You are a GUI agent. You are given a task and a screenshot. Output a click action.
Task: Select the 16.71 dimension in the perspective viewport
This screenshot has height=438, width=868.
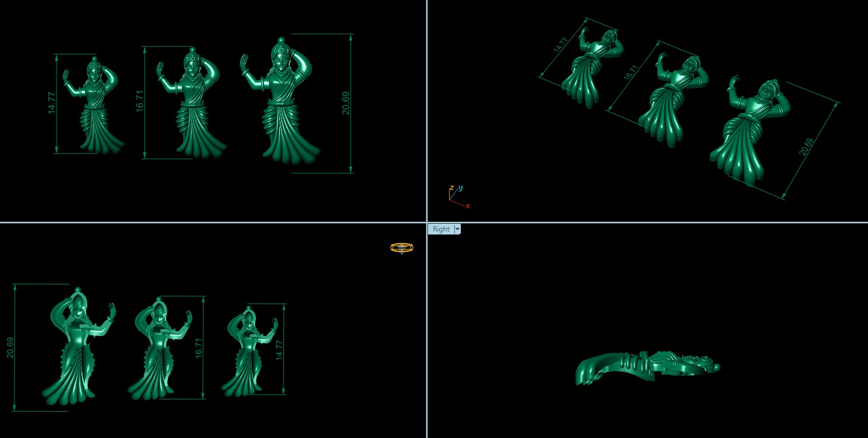630,73
